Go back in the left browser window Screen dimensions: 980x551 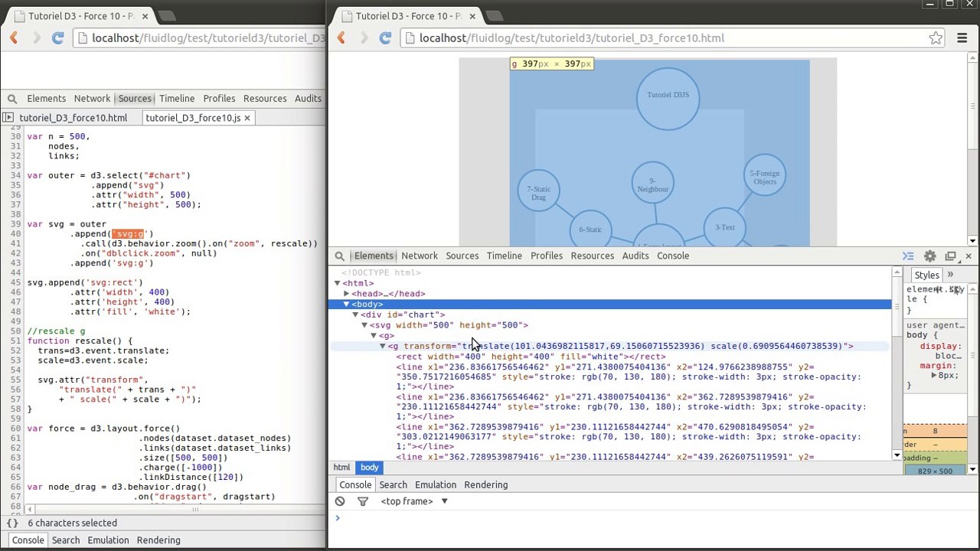[x=14, y=37]
